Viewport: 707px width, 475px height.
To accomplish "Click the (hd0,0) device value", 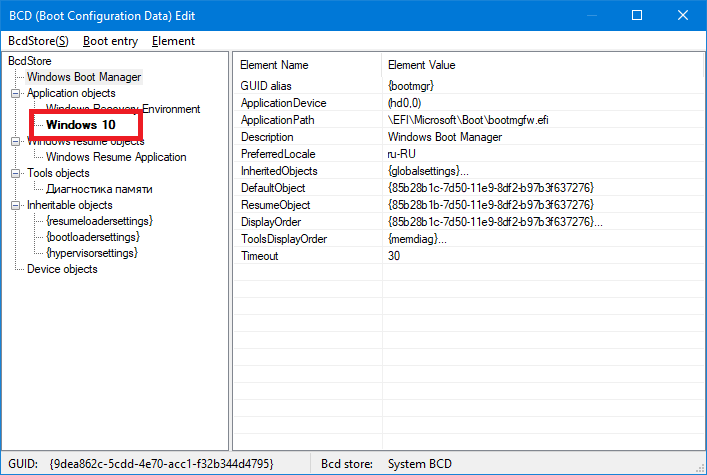I will (404, 103).
